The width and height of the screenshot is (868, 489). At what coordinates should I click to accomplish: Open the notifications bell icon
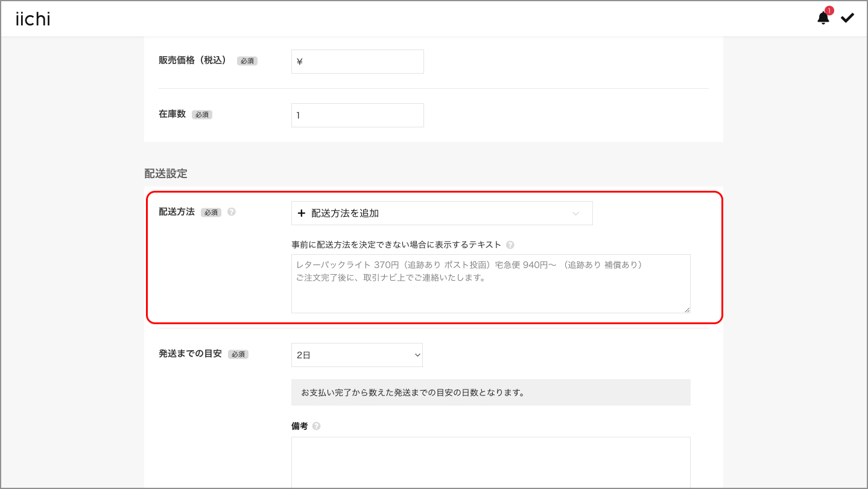tap(823, 18)
